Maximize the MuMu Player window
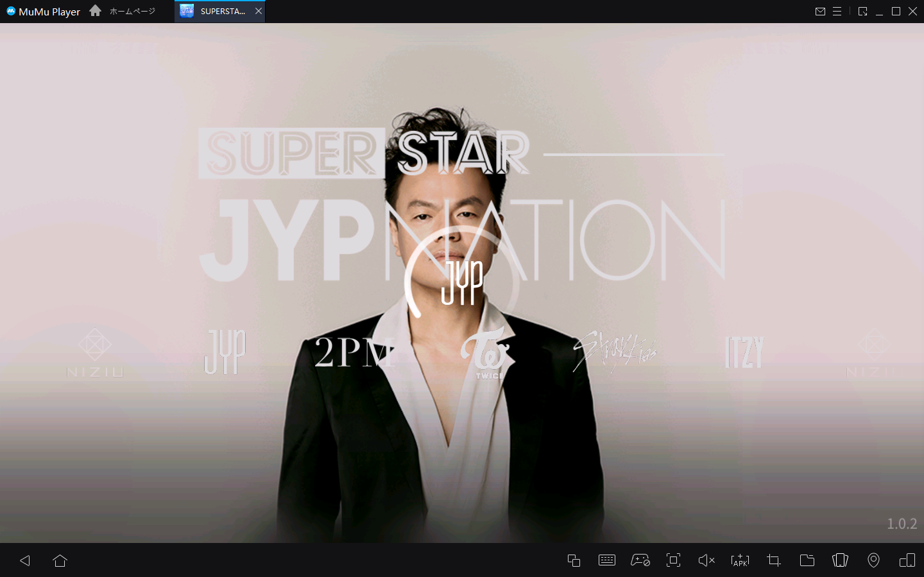The width and height of the screenshot is (924, 577). (896, 12)
